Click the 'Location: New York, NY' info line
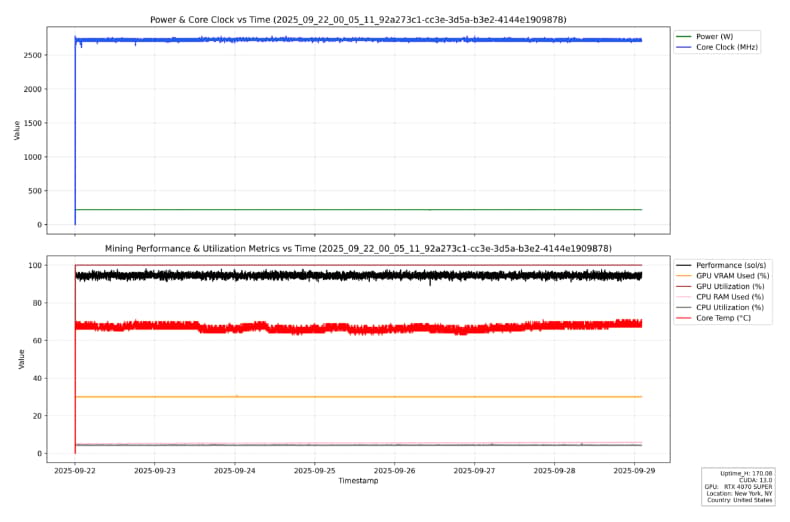This screenshot has height=522, width=790. [740, 493]
